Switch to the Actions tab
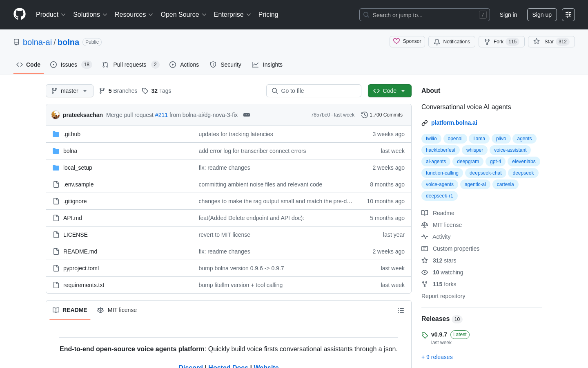588x368 pixels. (184, 65)
